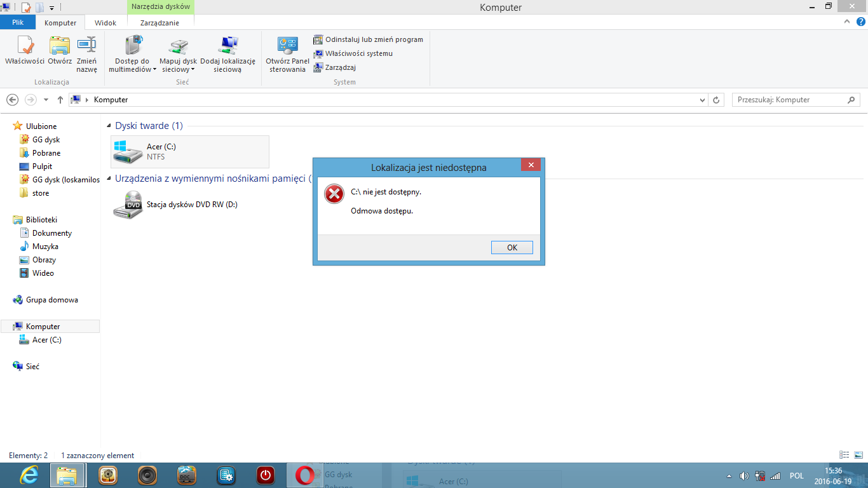The height and width of the screenshot is (488, 868).
Task: Click Właściwości systemu icon
Action: coord(356,53)
